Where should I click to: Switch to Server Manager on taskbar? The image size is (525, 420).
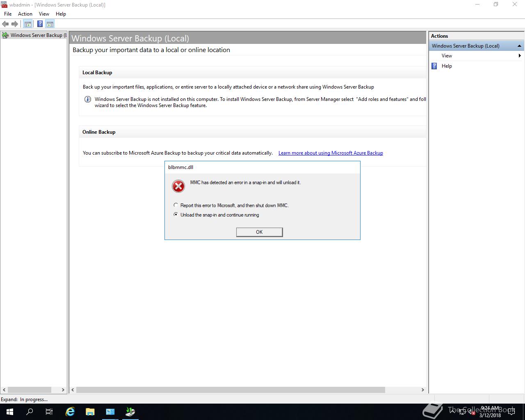pos(110,412)
